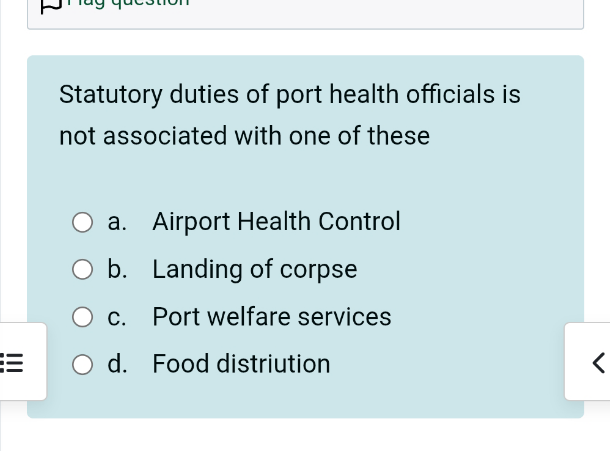The image size is (610, 451).
Task: Choose the Landing of corpse answer
Action: pyautogui.click(x=254, y=270)
